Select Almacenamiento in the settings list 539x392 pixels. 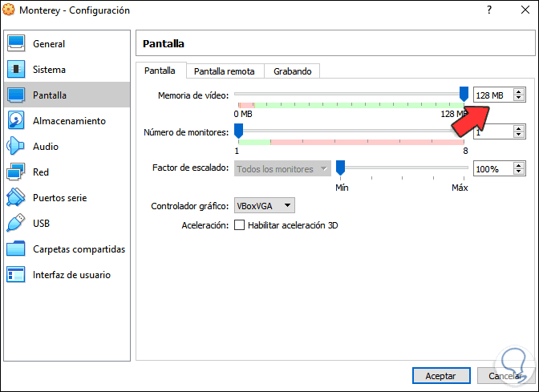point(67,120)
